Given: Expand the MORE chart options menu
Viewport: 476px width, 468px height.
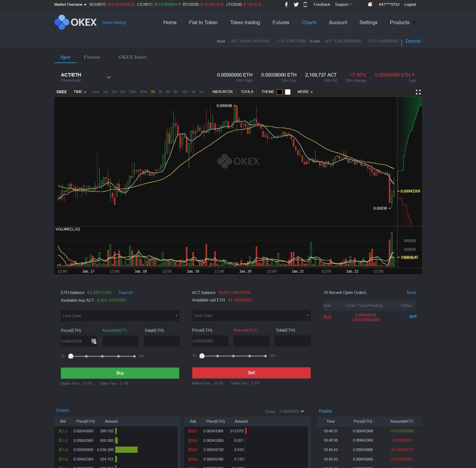Looking at the screenshot, I should click(x=305, y=92).
